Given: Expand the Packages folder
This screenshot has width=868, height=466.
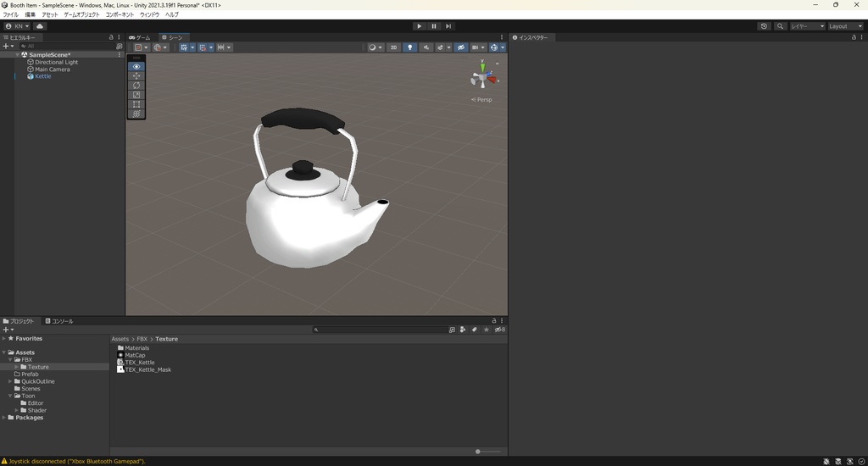Looking at the screenshot, I should (x=4, y=418).
